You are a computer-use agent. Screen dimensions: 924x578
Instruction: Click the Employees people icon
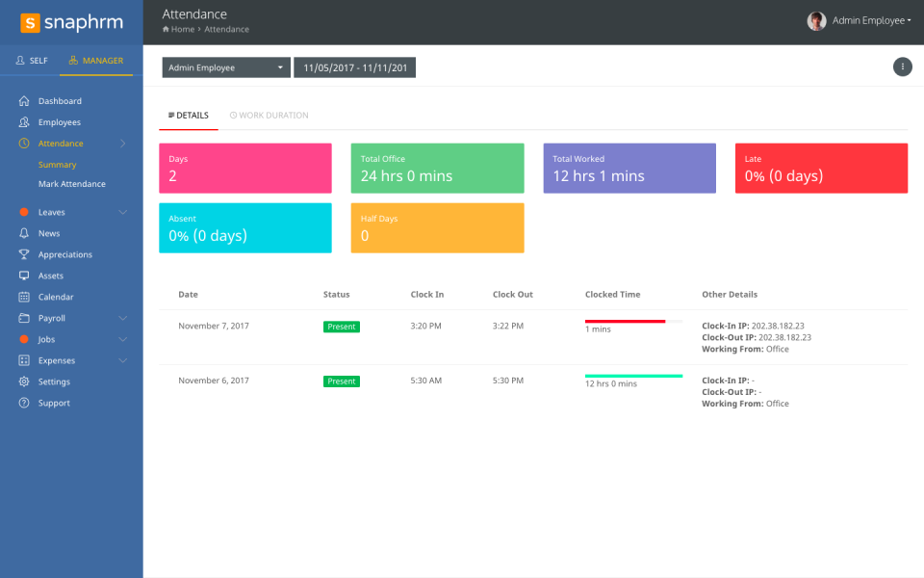pos(23,122)
